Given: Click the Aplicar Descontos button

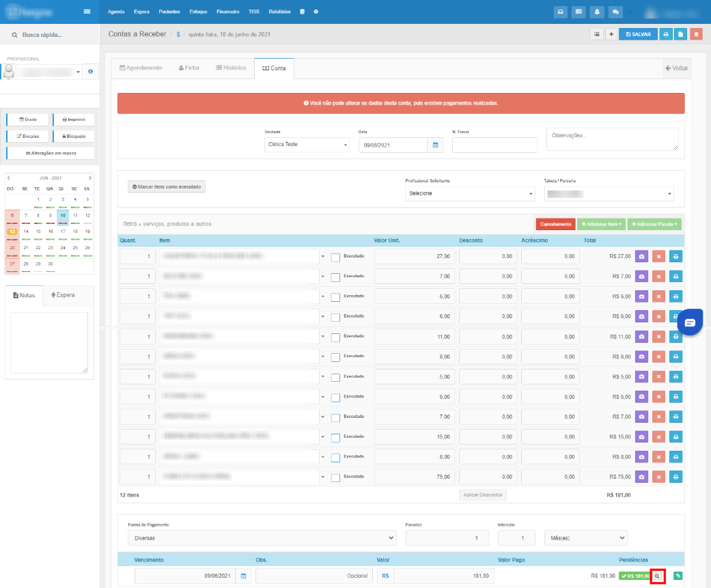Looking at the screenshot, I should coord(482,495).
